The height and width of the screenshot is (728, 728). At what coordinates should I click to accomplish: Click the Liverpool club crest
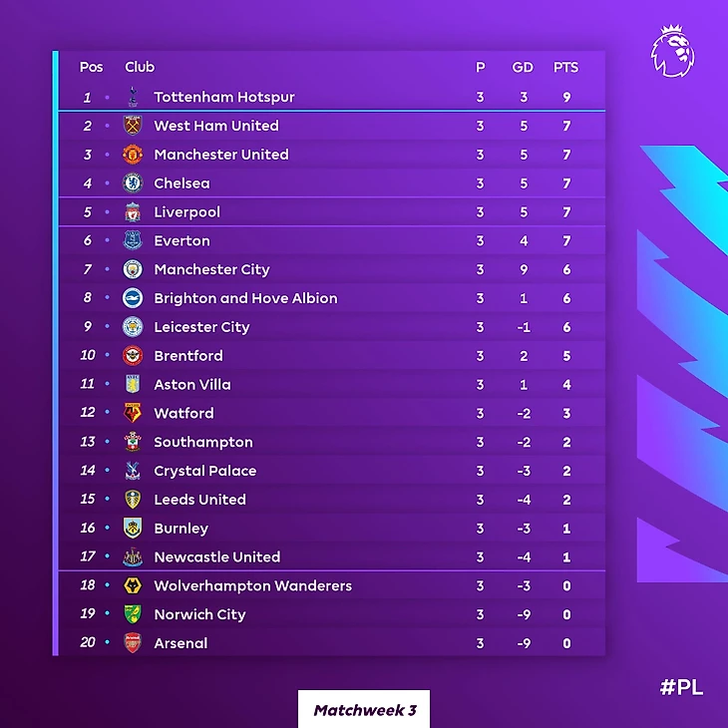133,212
